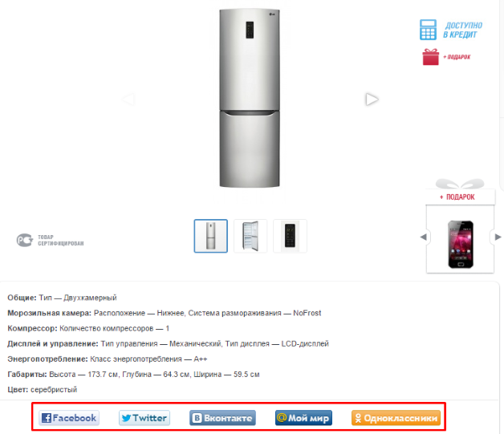
Task: Share via Вконтакте button
Action: [x=222, y=418]
